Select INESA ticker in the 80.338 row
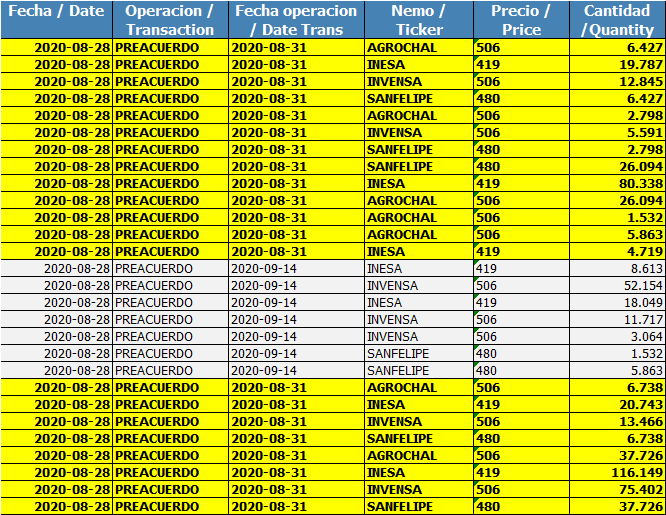 point(419,184)
